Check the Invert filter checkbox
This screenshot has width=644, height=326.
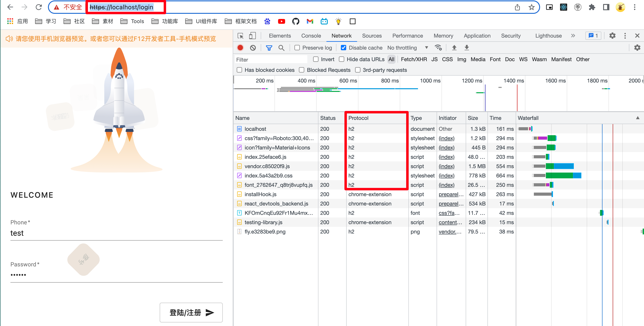point(316,59)
